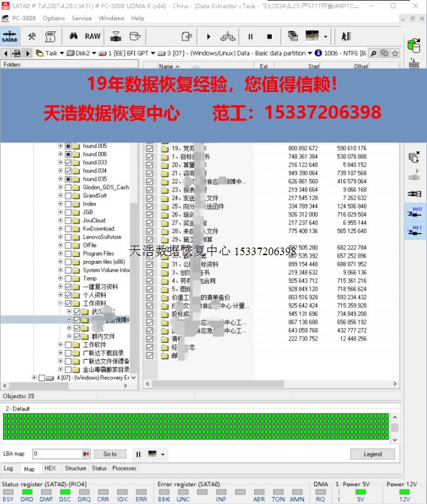427x504 pixels.
Task: Toggle checkbox for Glodon_GDS_Cach folder
Action: pyautogui.click(x=68, y=187)
